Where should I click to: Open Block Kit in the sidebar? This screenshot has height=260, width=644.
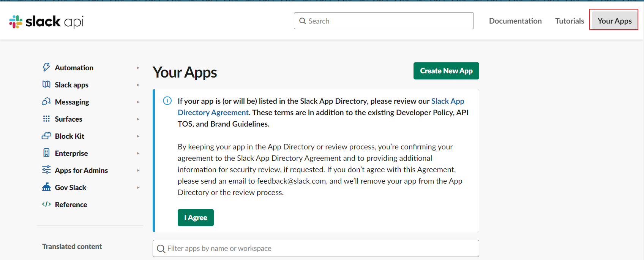tap(69, 136)
